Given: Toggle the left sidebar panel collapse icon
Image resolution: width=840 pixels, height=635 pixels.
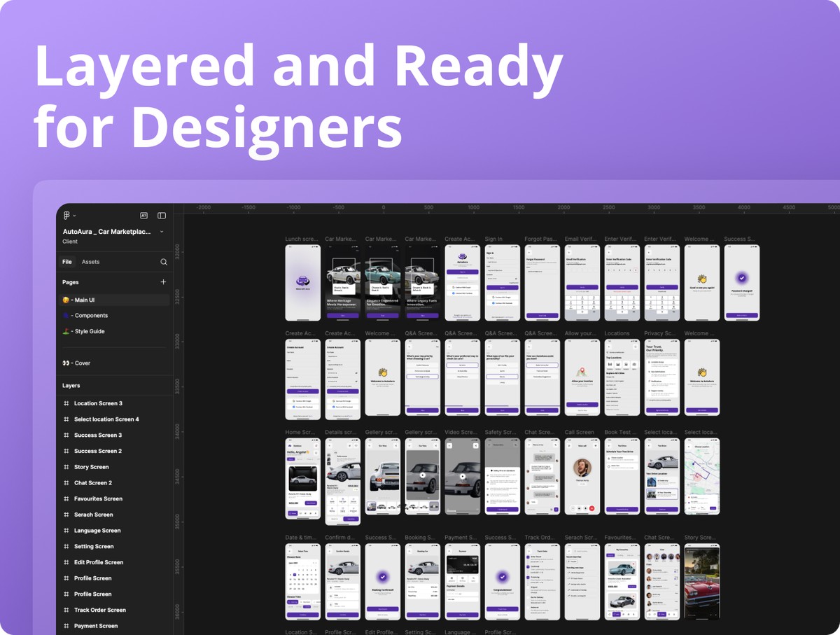Looking at the screenshot, I should coord(162,216).
